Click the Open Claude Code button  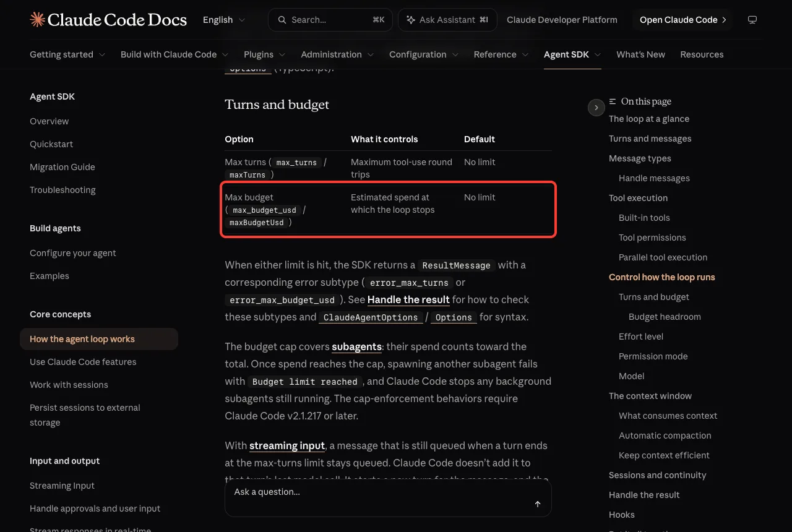coord(682,20)
